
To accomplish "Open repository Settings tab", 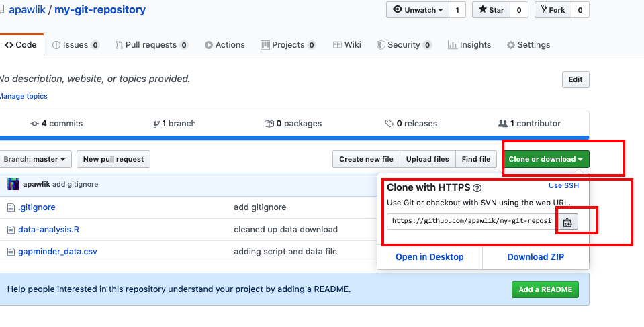I will click(x=528, y=45).
